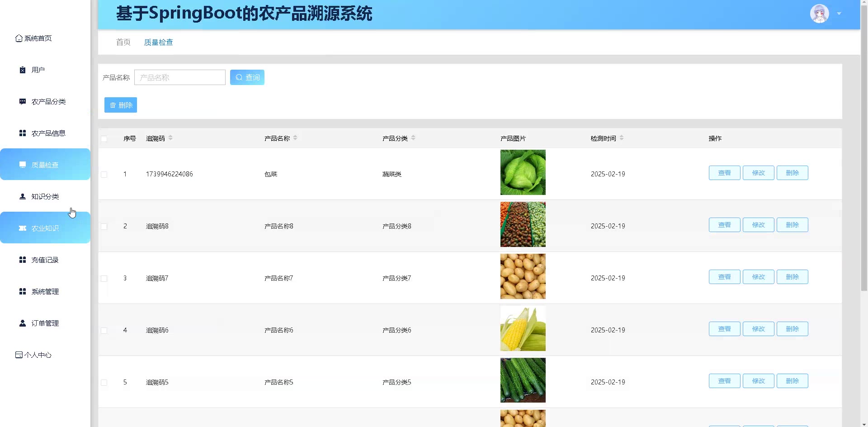Open the potato image in 追溯码7 row
The width and height of the screenshot is (868, 427).
[x=523, y=276]
